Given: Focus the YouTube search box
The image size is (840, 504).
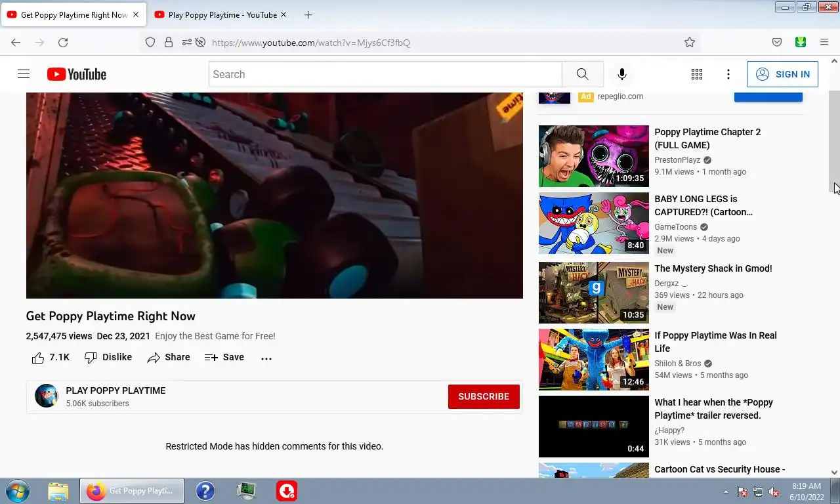Looking at the screenshot, I should (x=385, y=74).
